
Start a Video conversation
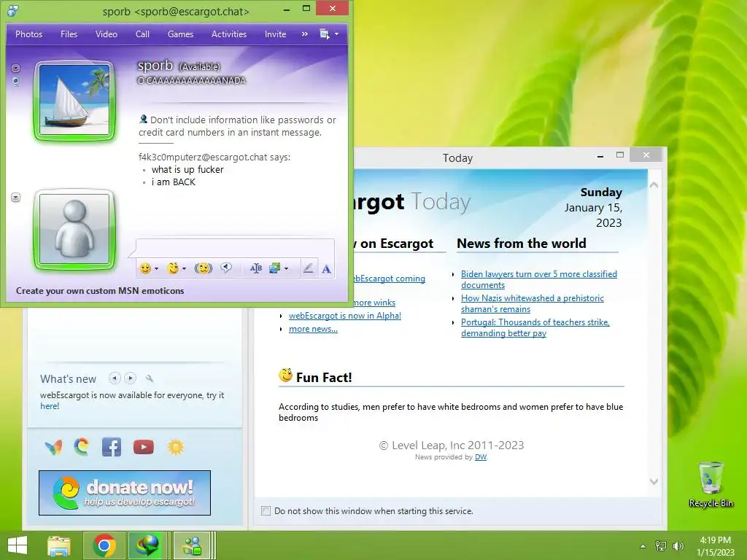[x=107, y=34]
